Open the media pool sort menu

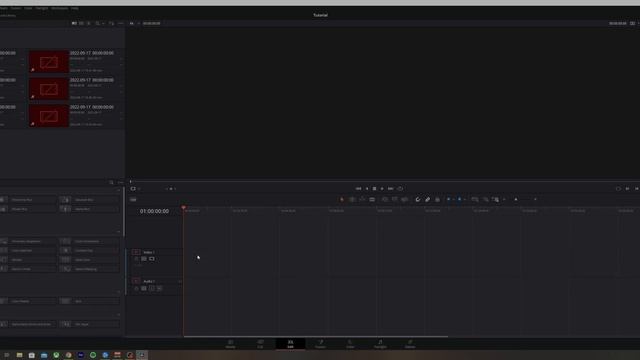pos(111,23)
